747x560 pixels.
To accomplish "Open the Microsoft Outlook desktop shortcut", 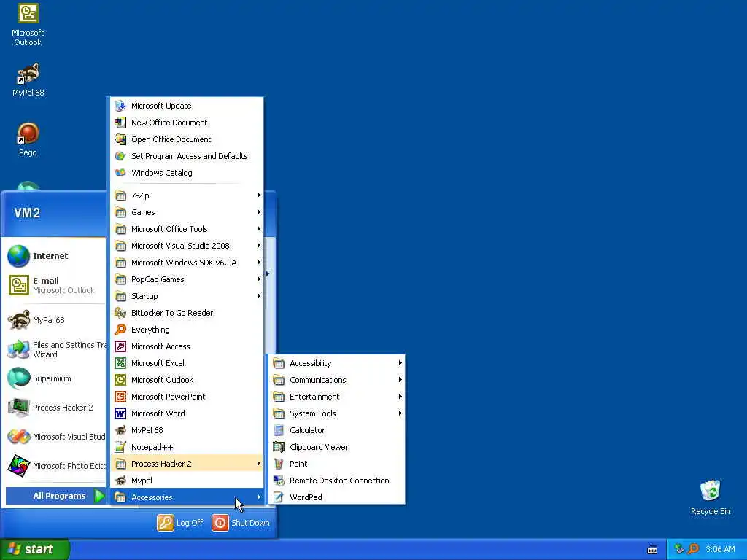I will (28, 25).
